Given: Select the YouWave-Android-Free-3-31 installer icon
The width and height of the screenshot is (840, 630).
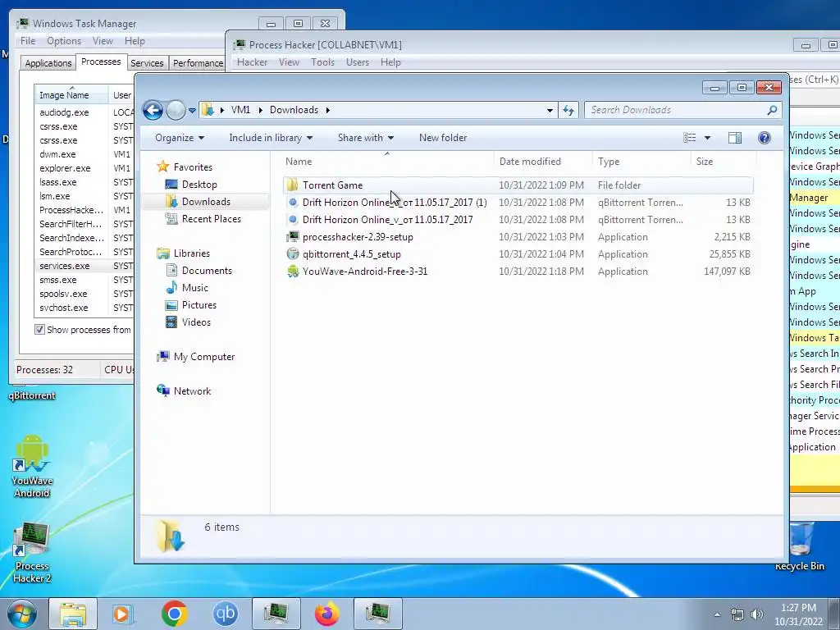Looking at the screenshot, I should click(293, 271).
